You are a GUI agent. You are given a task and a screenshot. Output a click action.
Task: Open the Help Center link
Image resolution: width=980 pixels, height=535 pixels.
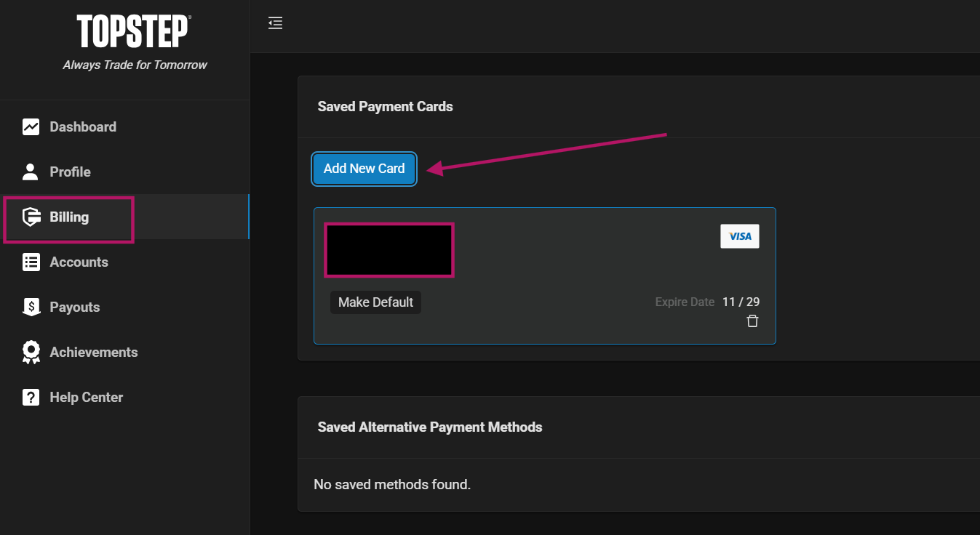[x=124, y=398]
